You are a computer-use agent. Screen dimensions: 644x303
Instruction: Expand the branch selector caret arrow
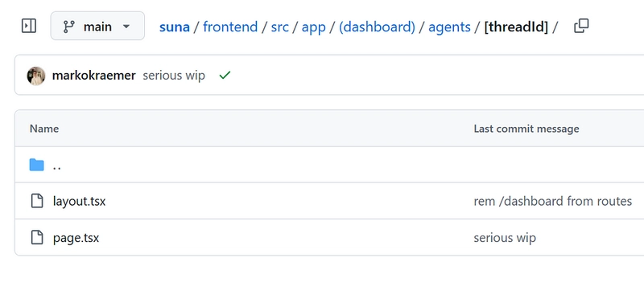click(126, 27)
